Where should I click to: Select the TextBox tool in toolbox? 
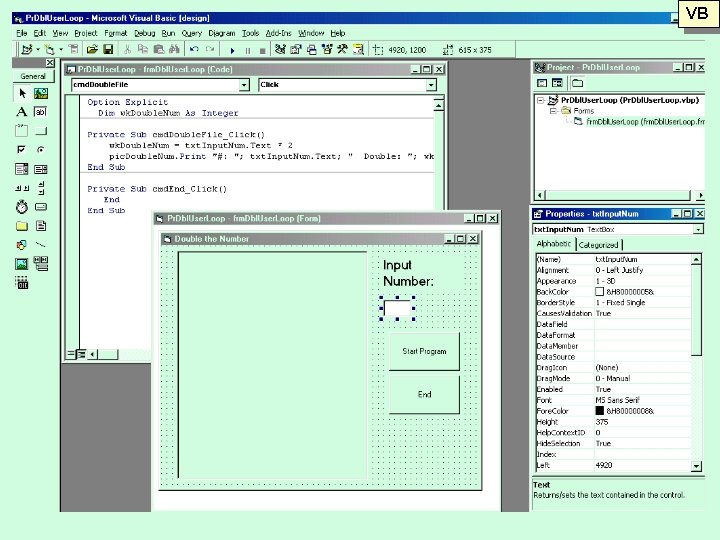pos(41,112)
